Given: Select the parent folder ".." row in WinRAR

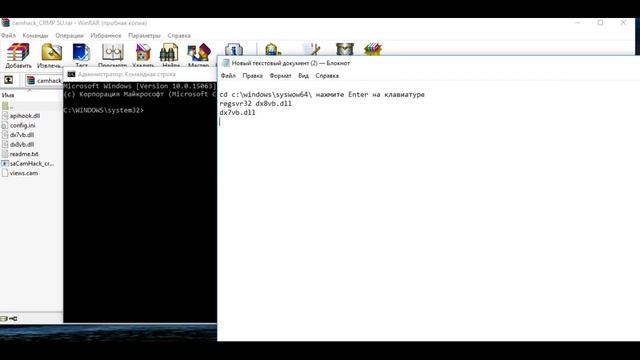Looking at the screenshot, I should 31,106.
